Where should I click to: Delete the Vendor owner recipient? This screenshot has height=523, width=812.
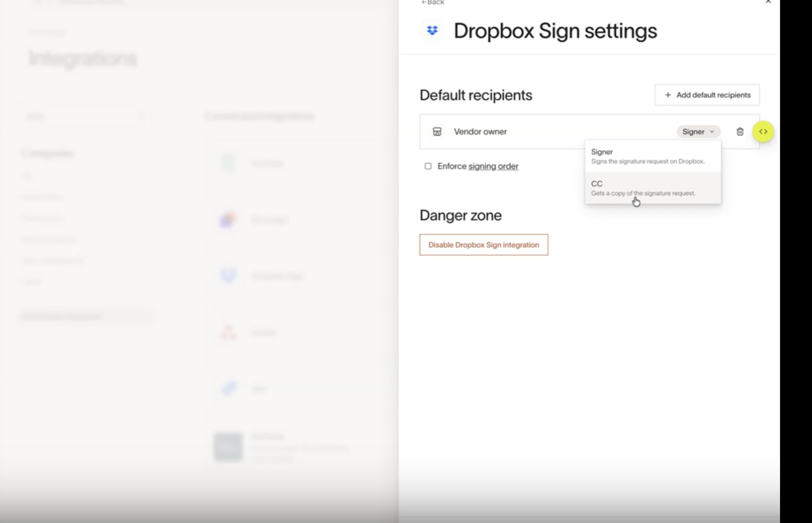coord(740,132)
